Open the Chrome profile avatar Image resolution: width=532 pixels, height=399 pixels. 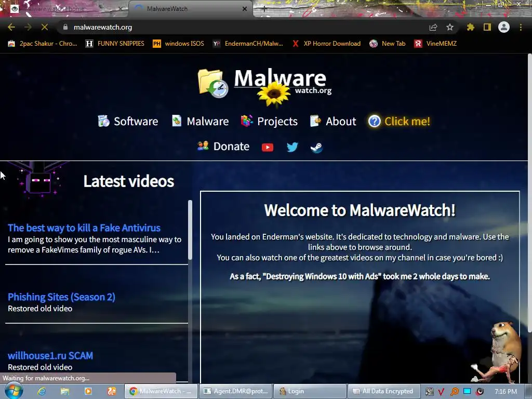[504, 27]
